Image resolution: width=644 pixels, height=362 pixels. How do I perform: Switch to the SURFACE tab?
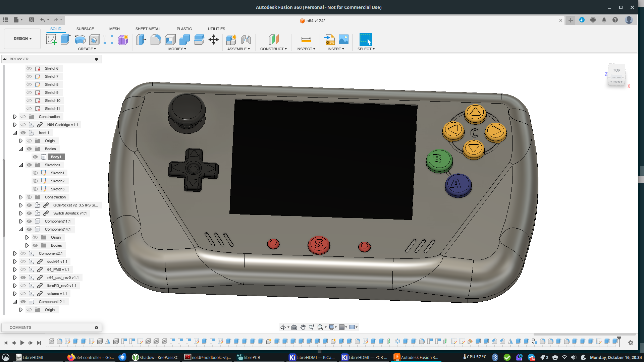pyautogui.click(x=85, y=29)
